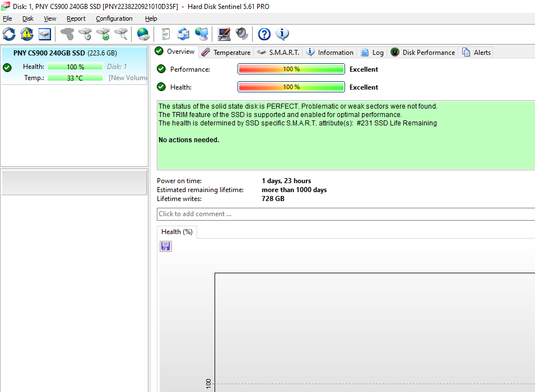
Task: Click the disk with green checkmark icon
Action: 103,34
